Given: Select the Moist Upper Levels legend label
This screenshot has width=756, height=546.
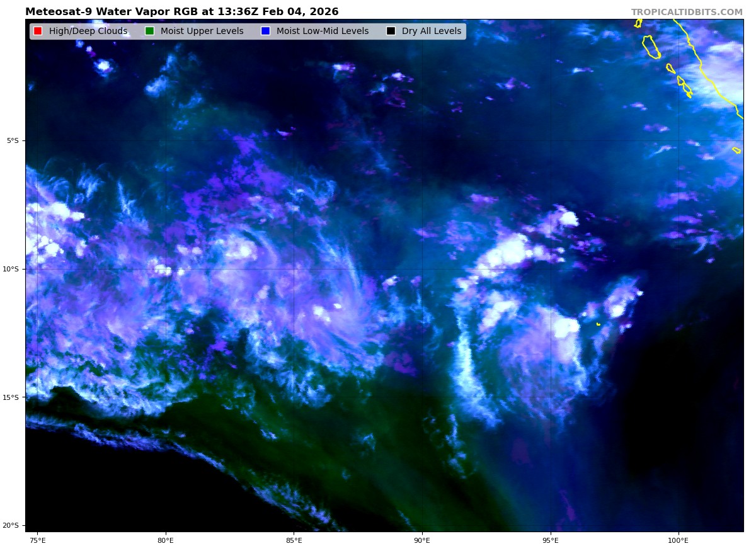Looking at the screenshot, I should tap(202, 31).
